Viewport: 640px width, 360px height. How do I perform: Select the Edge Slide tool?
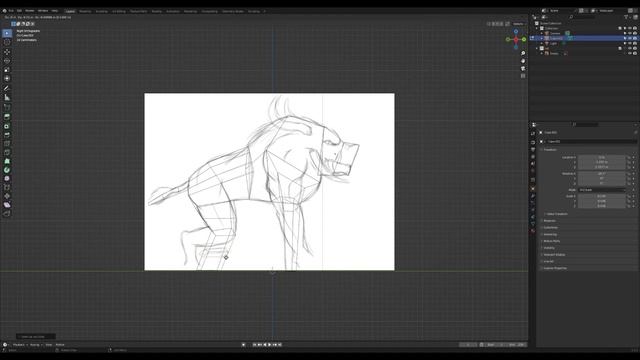pyautogui.click(x=7, y=187)
